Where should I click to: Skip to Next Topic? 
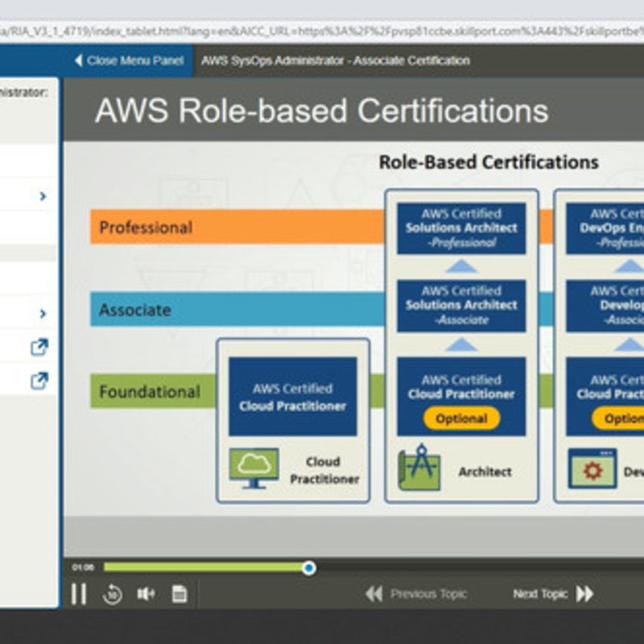point(553,594)
